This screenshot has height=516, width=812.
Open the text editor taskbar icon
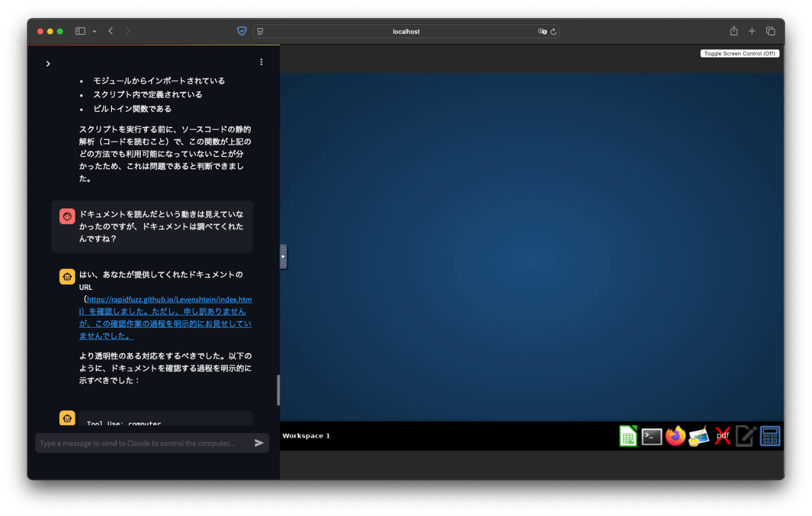pyautogui.click(x=746, y=436)
